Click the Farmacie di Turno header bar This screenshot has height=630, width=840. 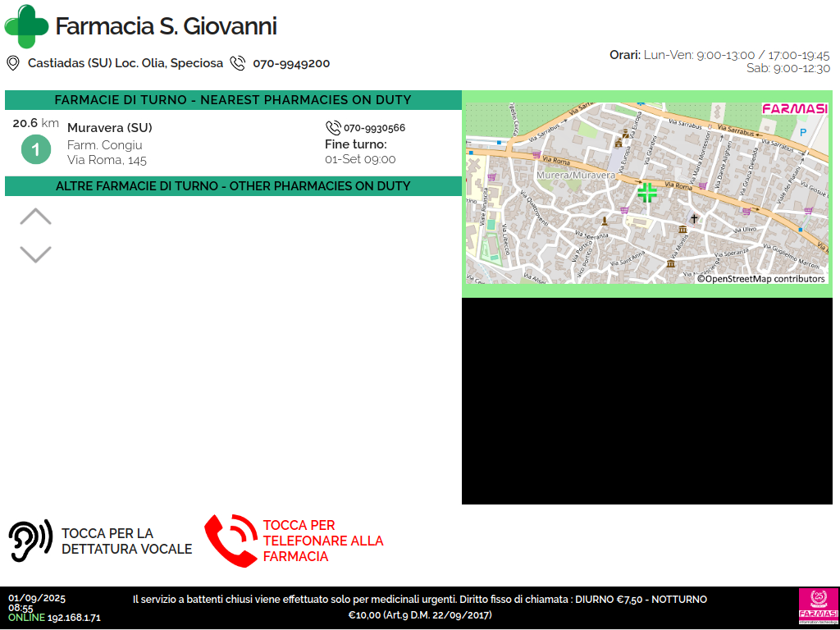233,100
